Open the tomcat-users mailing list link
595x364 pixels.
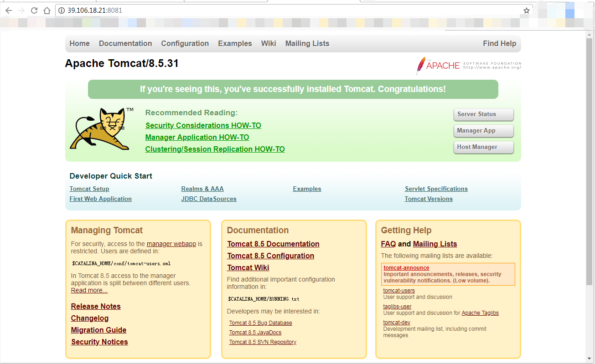pyautogui.click(x=399, y=291)
